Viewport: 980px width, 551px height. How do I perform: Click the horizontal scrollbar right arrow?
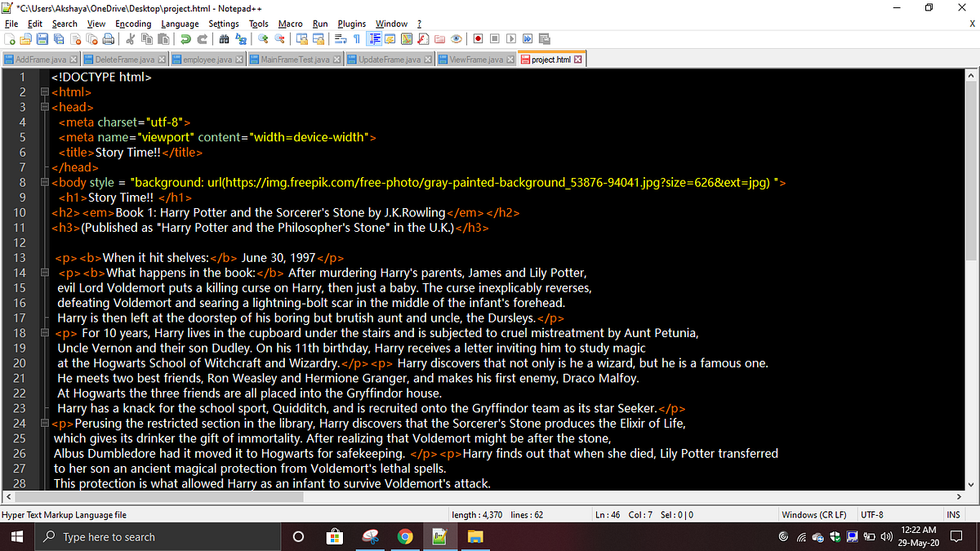tap(958, 496)
